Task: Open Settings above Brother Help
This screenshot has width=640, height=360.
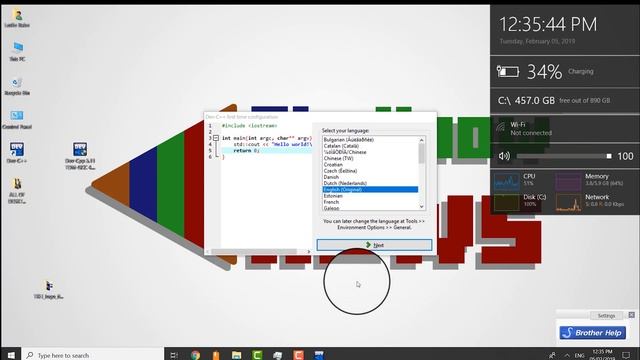Action: click(x=606, y=316)
